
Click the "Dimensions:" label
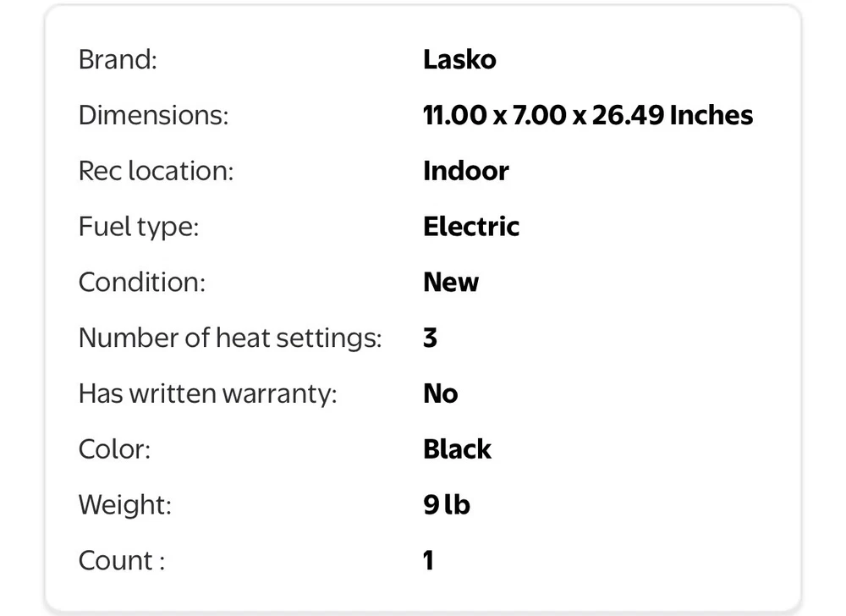[153, 115]
